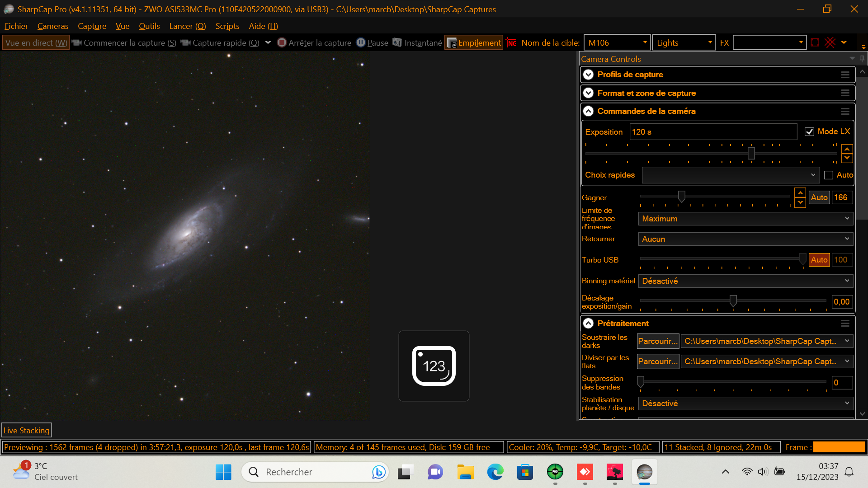The width and height of the screenshot is (868, 488).
Task: Open the reticle options dropdown arrow
Action: (x=844, y=42)
